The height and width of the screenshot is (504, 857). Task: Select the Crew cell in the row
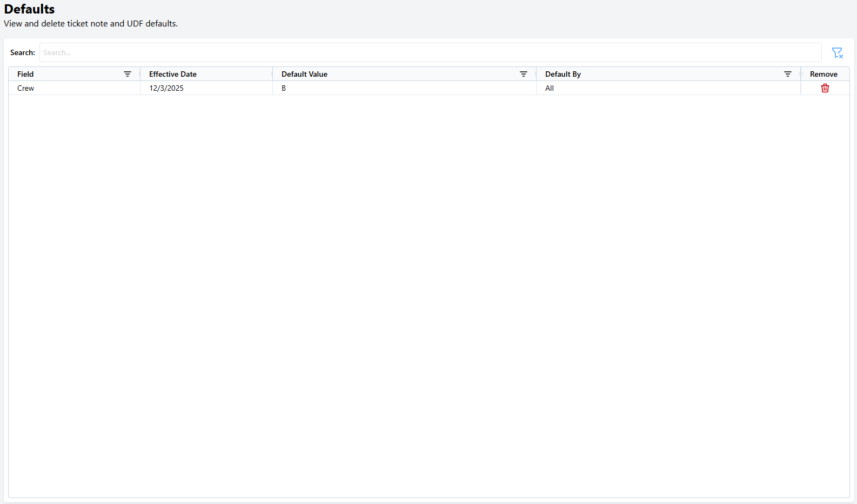click(26, 88)
